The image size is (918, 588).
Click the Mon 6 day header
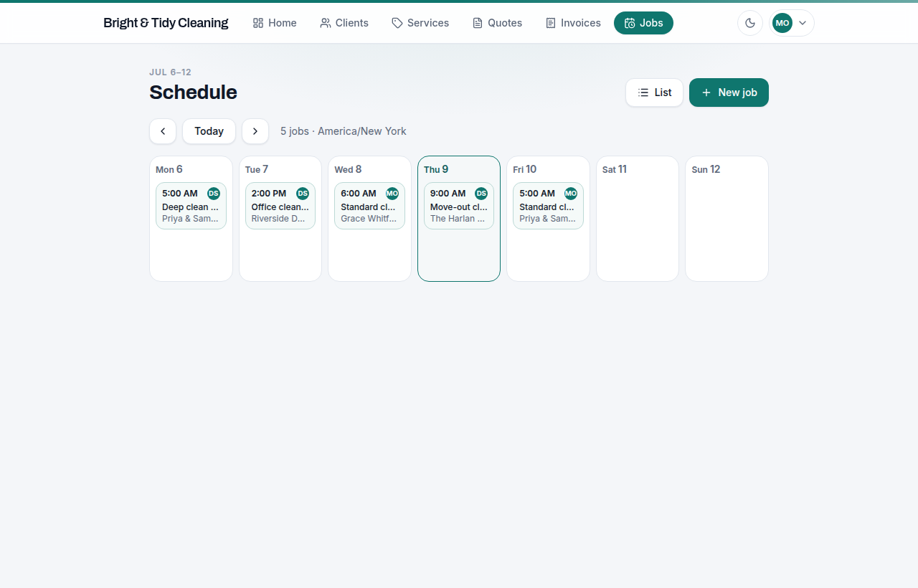click(169, 169)
